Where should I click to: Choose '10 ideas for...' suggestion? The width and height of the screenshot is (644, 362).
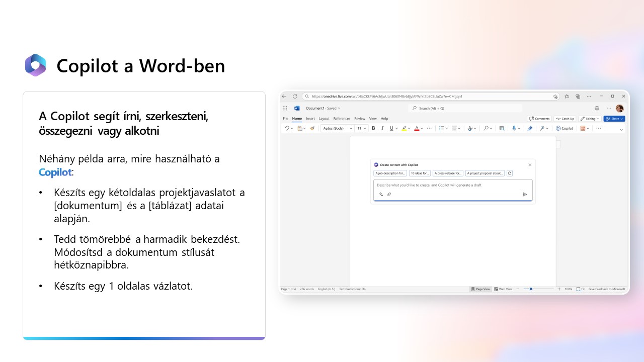[x=420, y=173]
